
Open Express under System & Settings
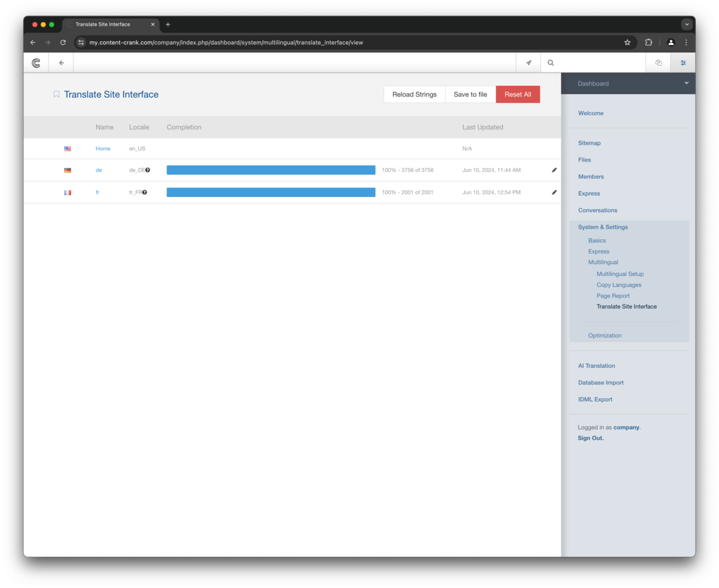click(x=599, y=252)
